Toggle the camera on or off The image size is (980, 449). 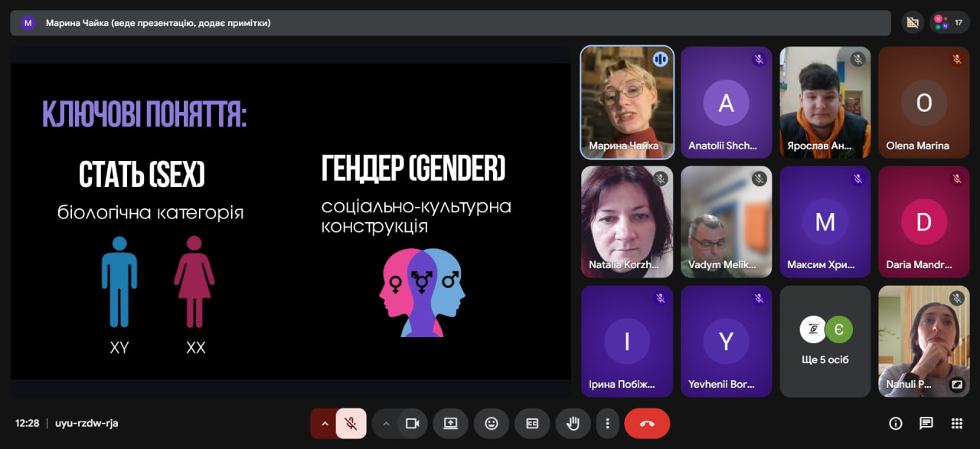[413, 424]
